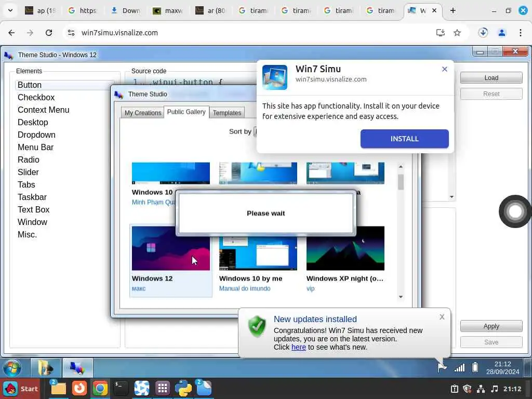The image size is (532, 399).
Task: Check the battery icon in Win7 tray
Action: click(x=475, y=367)
